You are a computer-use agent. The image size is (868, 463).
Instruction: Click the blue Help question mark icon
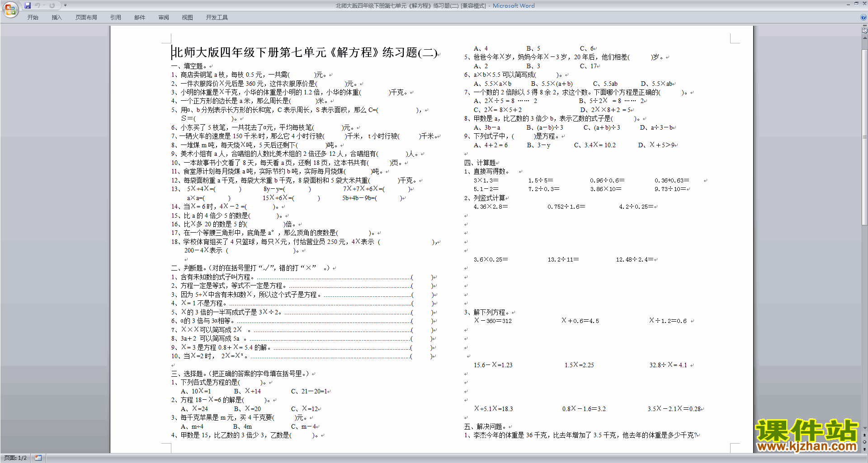point(863,17)
